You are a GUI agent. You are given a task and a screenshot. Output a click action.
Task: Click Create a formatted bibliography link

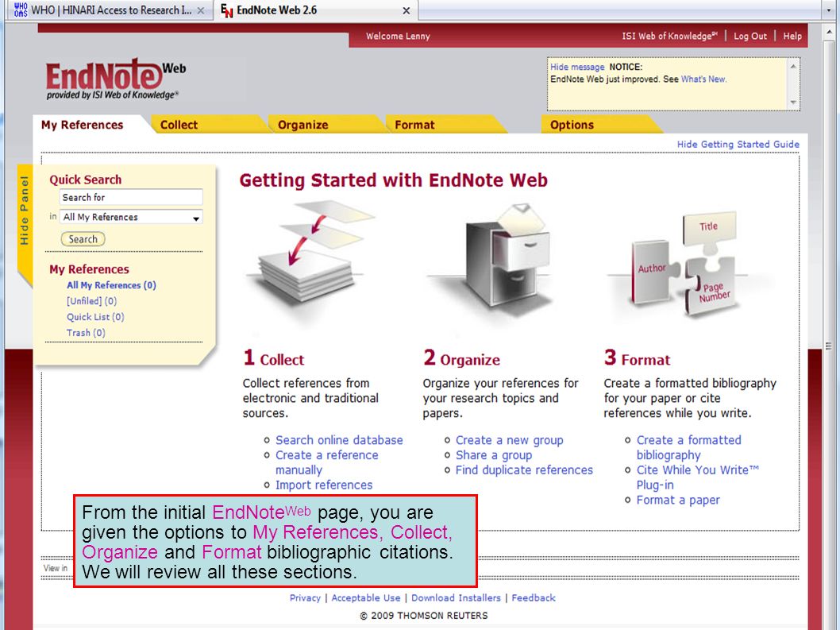(x=689, y=447)
